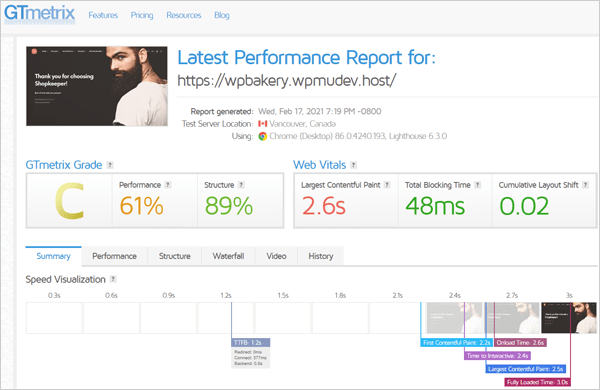The height and width of the screenshot is (390, 600).
Task: Open the Features nav link
Action: 103,15
